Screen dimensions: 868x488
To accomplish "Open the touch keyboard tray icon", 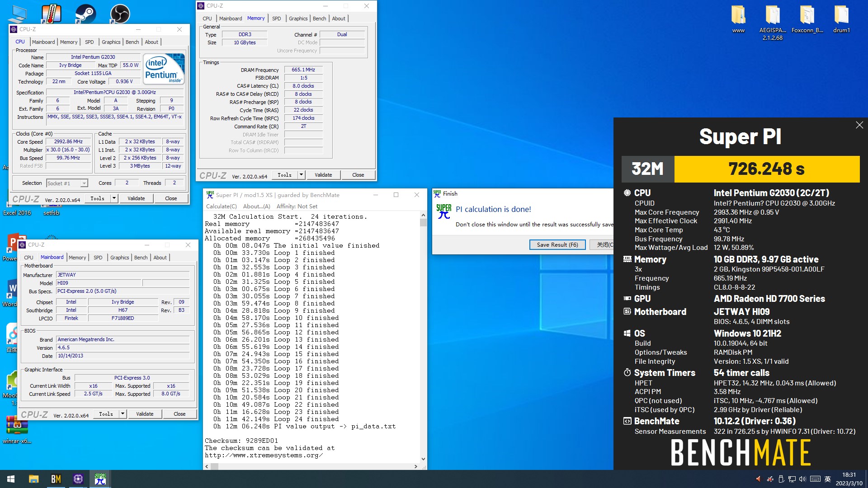I will (x=815, y=479).
